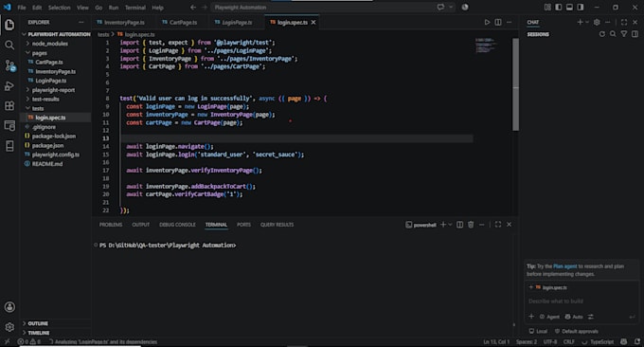Open the Default approvals setting

pyautogui.click(x=576, y=331)
